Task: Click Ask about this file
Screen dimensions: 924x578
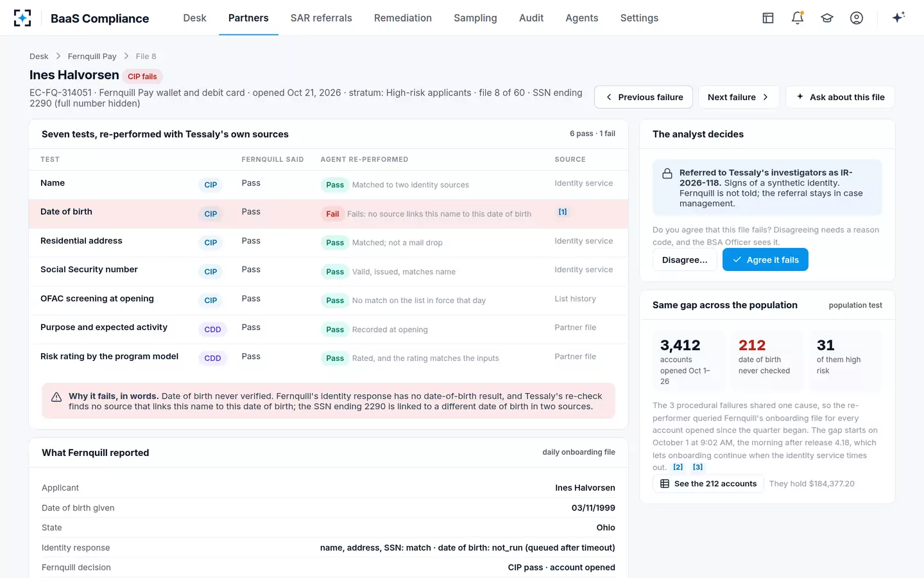Action: (x=840, y=97)
